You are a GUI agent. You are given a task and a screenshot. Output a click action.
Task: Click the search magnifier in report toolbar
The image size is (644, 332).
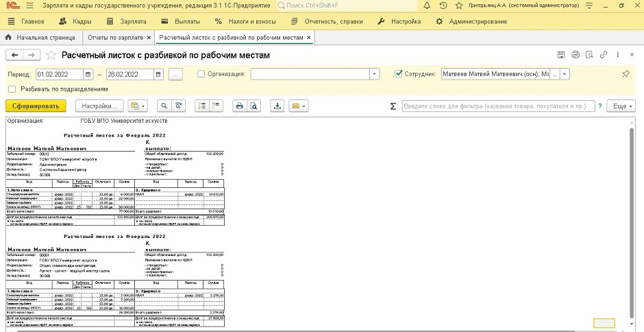pyautogui.click(x=164, y=106)
